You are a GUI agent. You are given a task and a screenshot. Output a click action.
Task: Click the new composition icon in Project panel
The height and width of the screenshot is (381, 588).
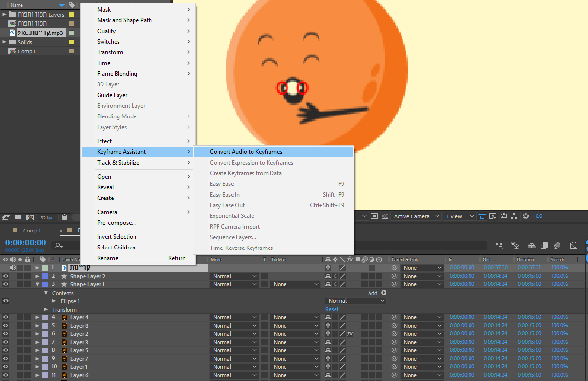pos(30,217)
